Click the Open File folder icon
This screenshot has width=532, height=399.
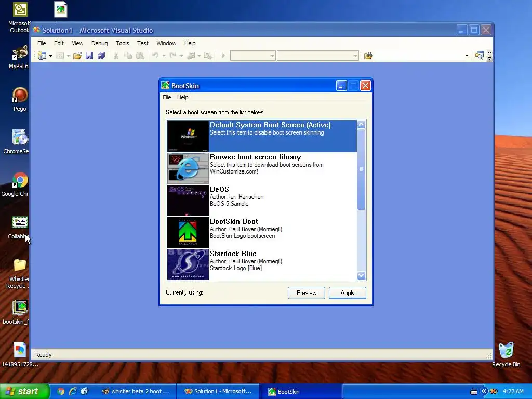coord(77,56)
